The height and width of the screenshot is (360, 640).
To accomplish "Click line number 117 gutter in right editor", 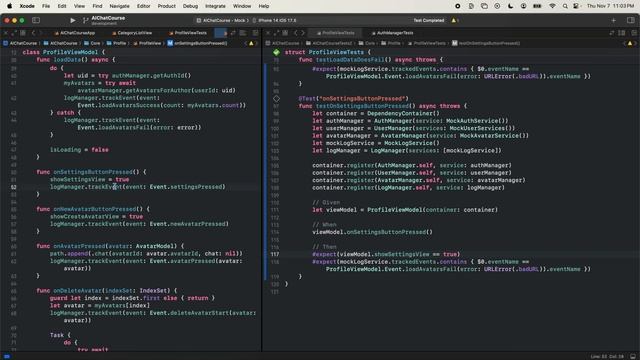I will [x=275, y=254].
